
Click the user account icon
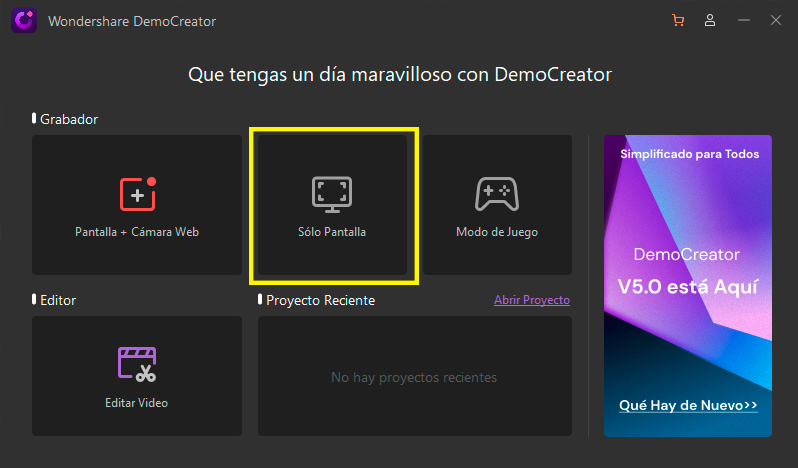click(x=710, y=20)
